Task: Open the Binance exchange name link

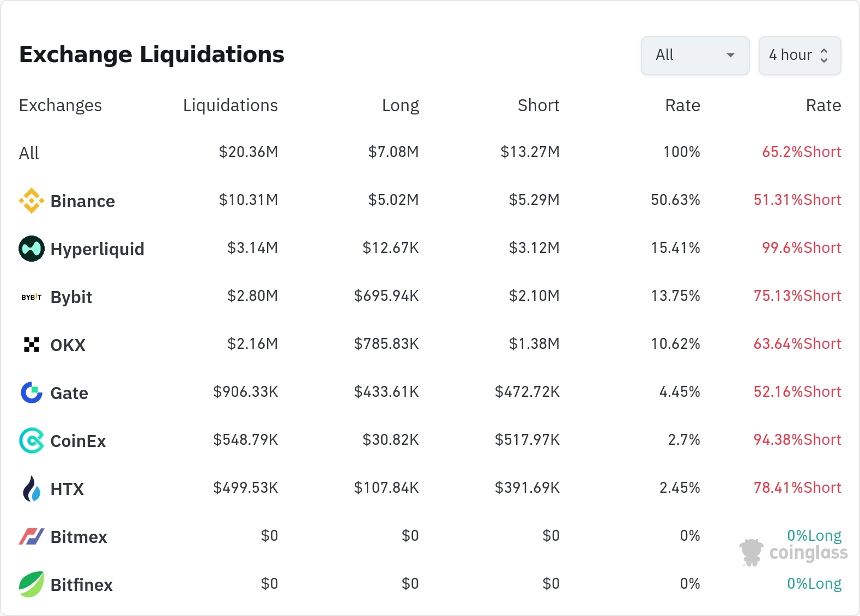Action: click(82, 201)
